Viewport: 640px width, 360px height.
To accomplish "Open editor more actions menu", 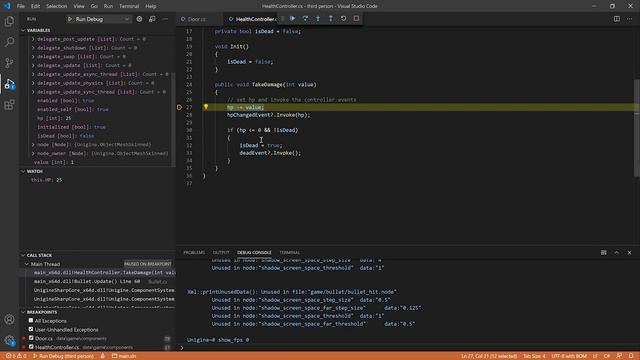I will click(629, 19).
